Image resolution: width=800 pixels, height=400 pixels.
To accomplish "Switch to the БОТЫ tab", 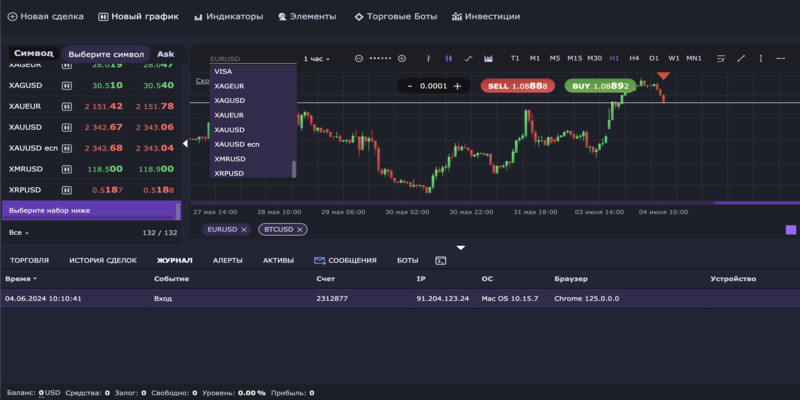I will (x=408, y=261).
